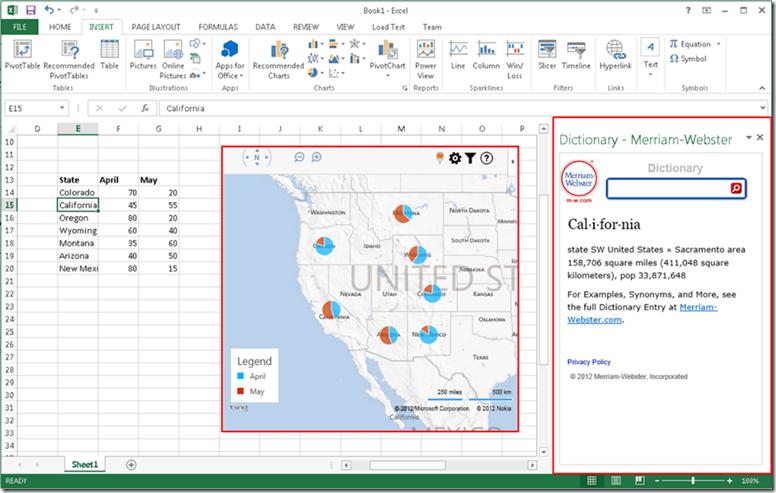This screenshot has height=493, width=776.
Task: Insert a Symbol
Action: 688,58
